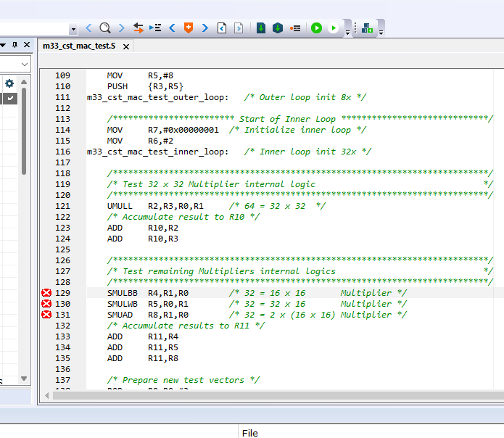Open the last toolbar overflow arrow
Viewport: 504px width, 438px height.
pos(381,33)
